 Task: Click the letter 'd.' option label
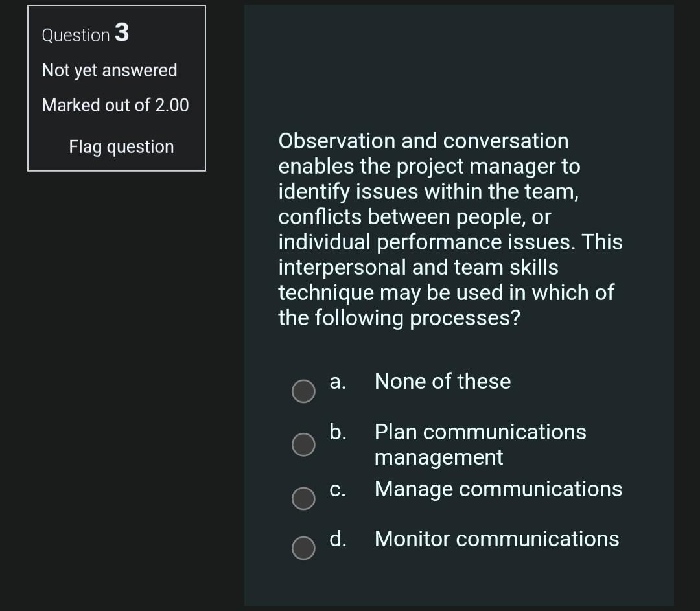(337, 539)
